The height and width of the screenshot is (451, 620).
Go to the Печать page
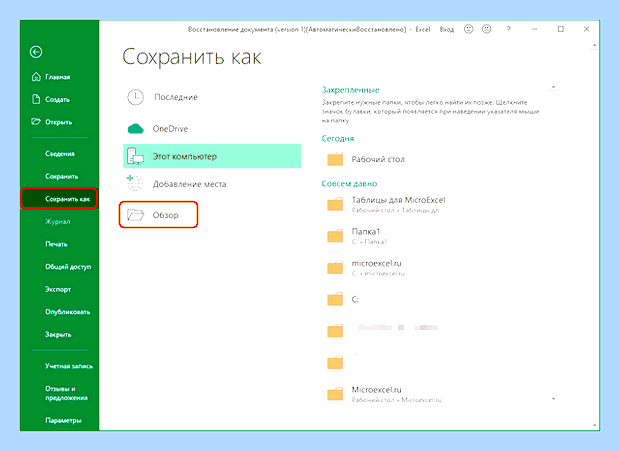point(56,244)
